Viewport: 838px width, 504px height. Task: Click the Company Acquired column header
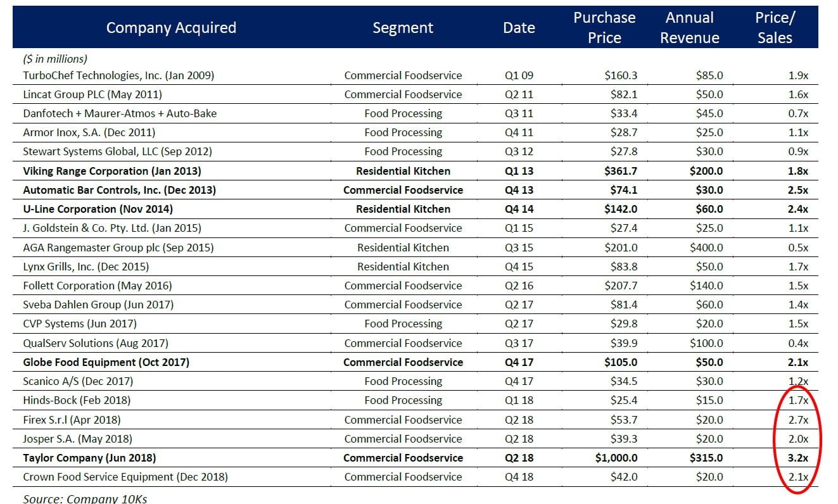[x=171, y=28]
